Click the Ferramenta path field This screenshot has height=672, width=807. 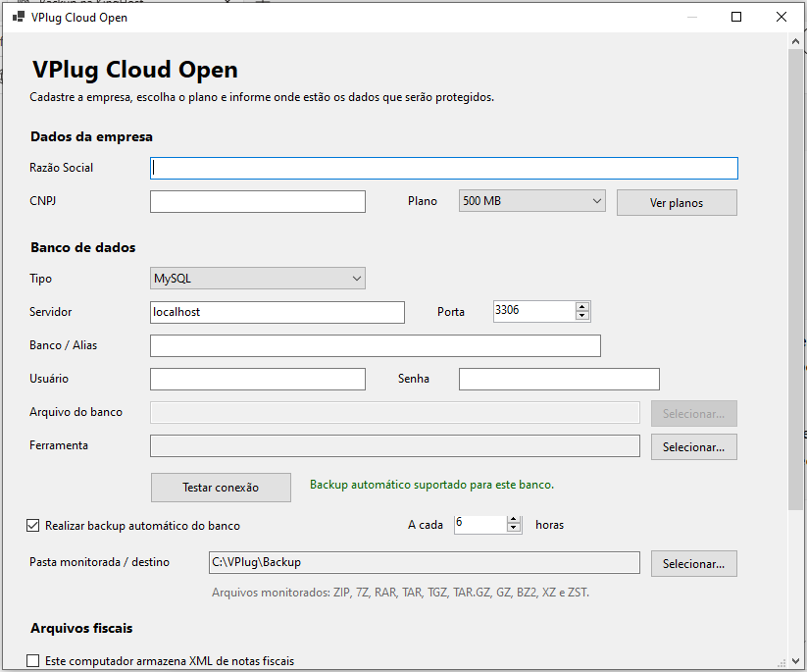pos(395,446)
